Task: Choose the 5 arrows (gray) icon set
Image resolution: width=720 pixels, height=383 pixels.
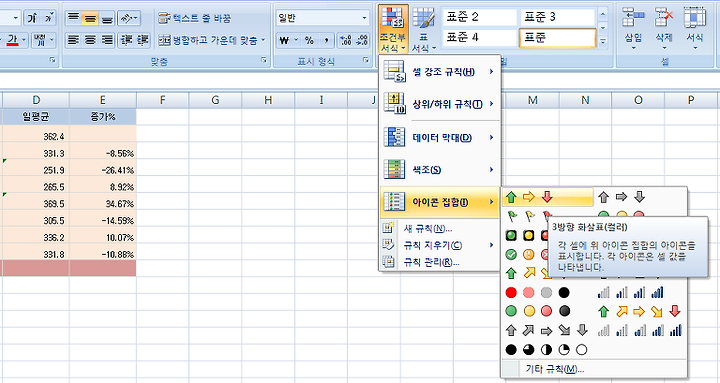Action: click(546, 330)
